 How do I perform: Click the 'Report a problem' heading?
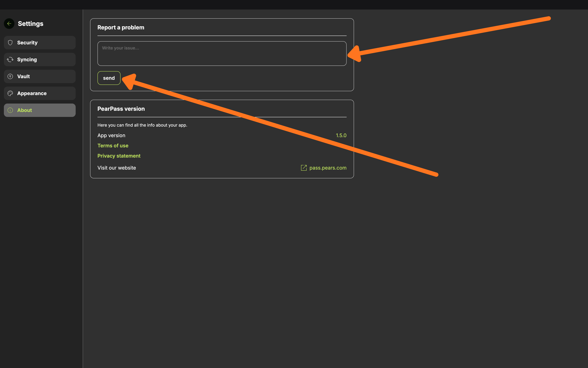[x=121, y=27]
